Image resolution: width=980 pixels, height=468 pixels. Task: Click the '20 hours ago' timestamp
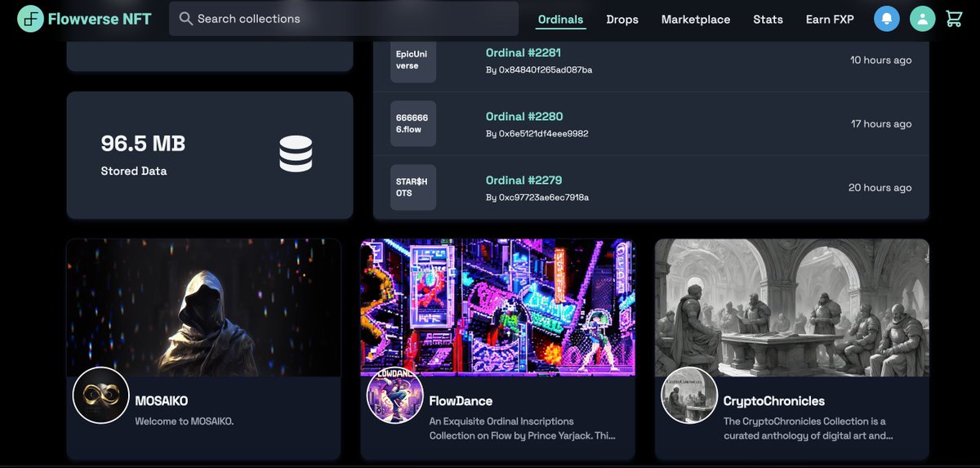click(880, 187)
